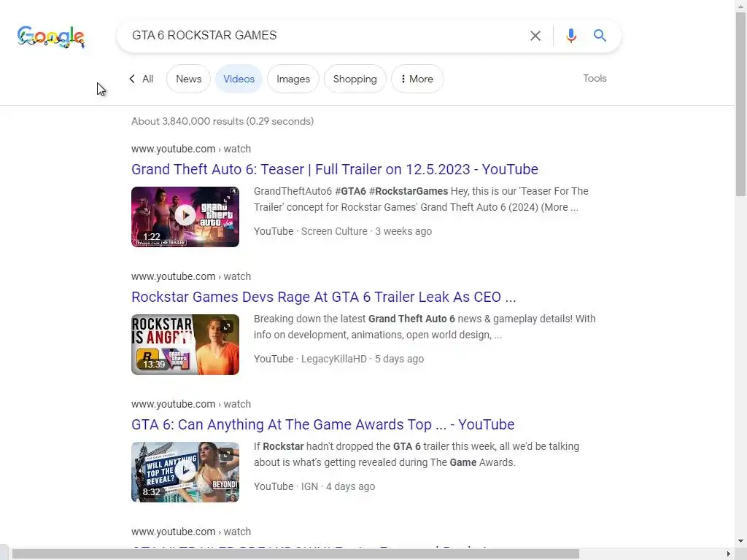Expand the More filters menu

(417, 79)
